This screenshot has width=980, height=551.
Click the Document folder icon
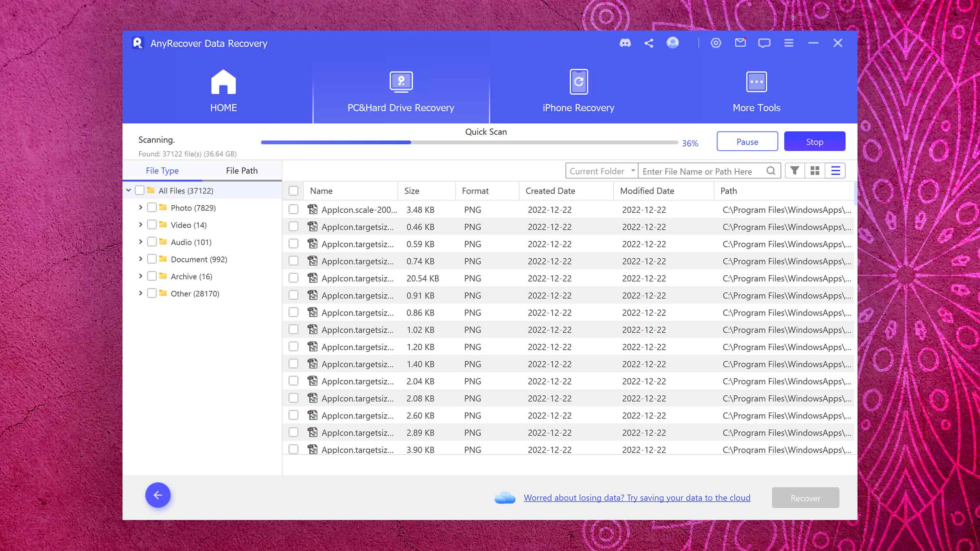click(x=163, y=259)
